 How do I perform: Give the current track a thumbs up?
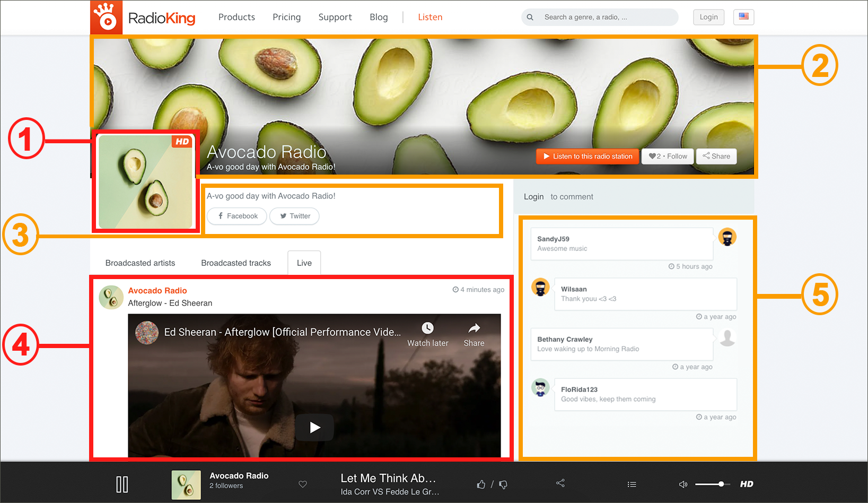tap(481, 484)
